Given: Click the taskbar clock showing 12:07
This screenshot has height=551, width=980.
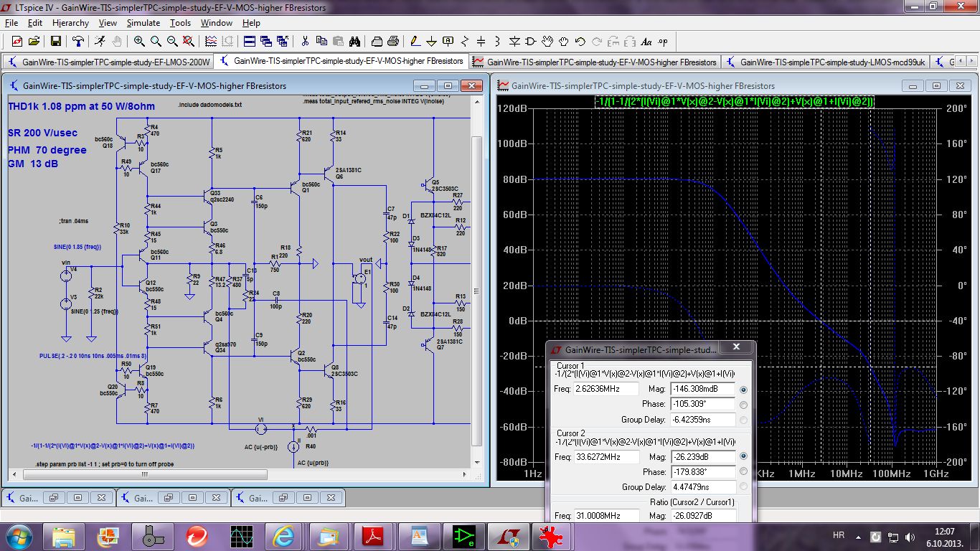Looking at the screenshot, I should coord(945,536).
